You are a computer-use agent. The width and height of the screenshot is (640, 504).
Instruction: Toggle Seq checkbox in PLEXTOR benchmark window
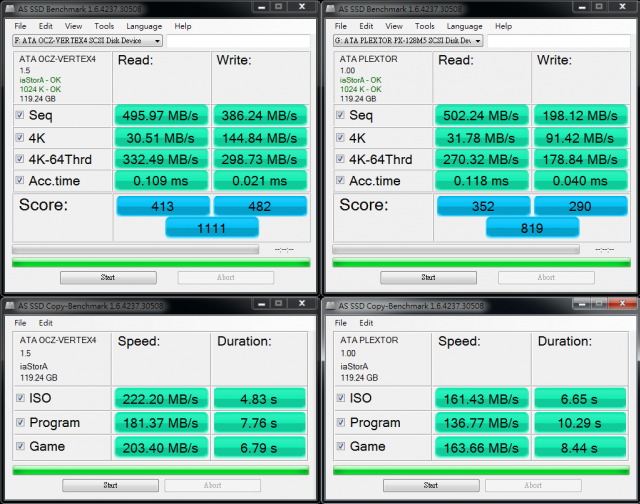pyautogui.click(x=340, y=115)
